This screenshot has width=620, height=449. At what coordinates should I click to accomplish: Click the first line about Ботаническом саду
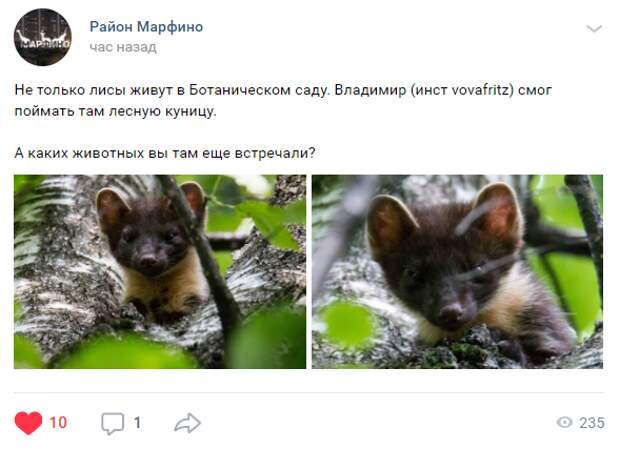click(283, 90)
